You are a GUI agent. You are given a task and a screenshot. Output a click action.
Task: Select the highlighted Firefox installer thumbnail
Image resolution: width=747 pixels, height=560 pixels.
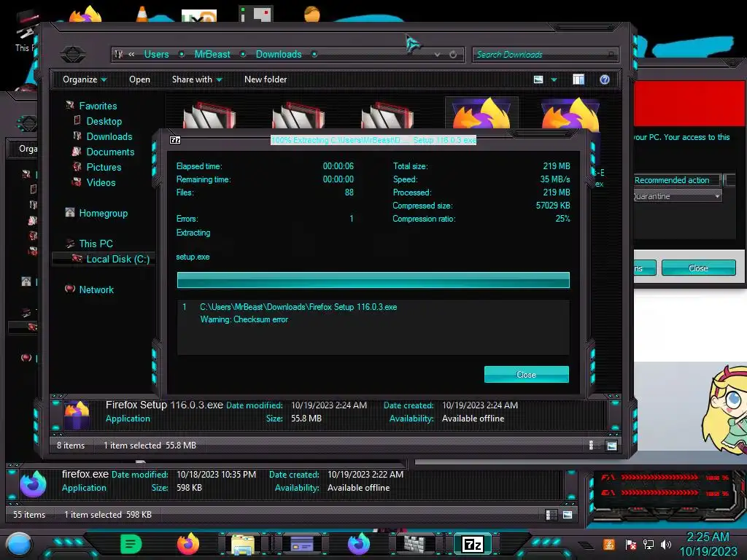[x=481, y=113]
